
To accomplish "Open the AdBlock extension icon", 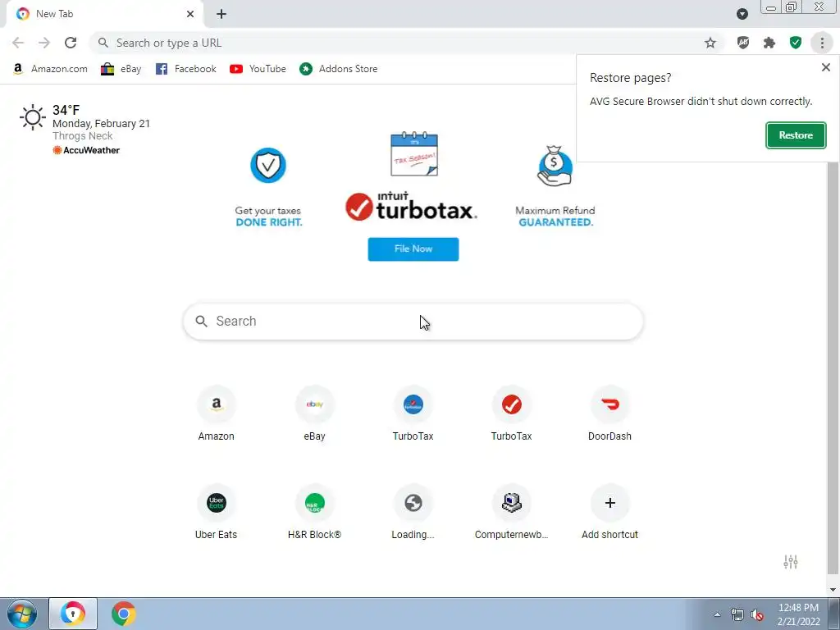I will click(x=743, y=43).
